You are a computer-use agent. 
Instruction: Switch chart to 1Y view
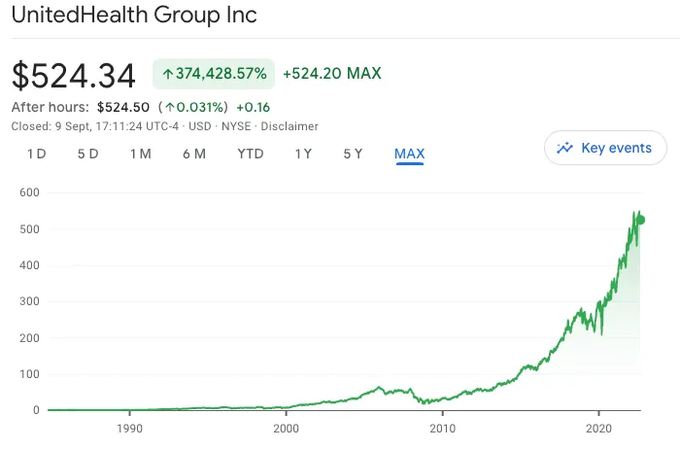tap(303, 154)
